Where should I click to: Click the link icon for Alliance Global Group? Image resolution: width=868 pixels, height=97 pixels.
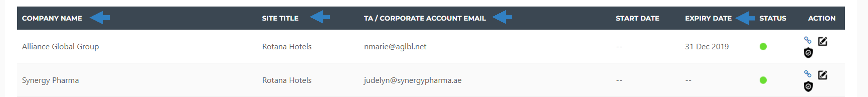[807, 40]
